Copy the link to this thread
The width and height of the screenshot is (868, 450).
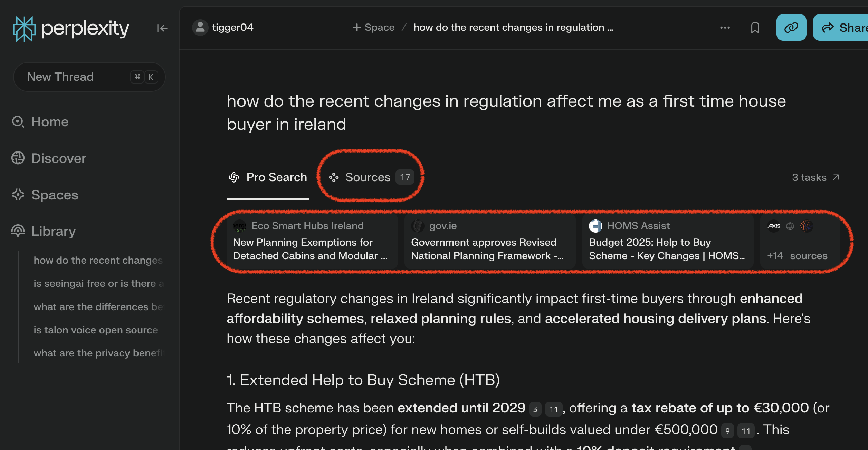coord(791,28)
